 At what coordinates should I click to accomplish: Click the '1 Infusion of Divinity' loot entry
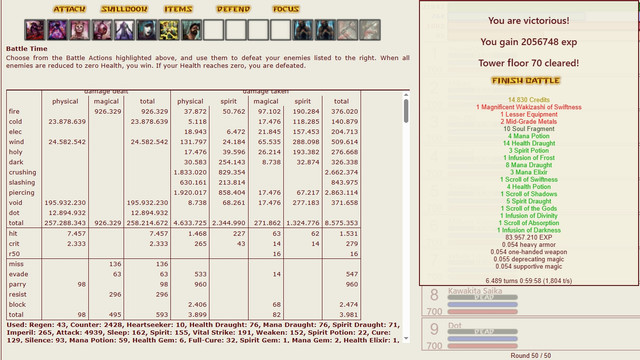(x=529, y=216)
